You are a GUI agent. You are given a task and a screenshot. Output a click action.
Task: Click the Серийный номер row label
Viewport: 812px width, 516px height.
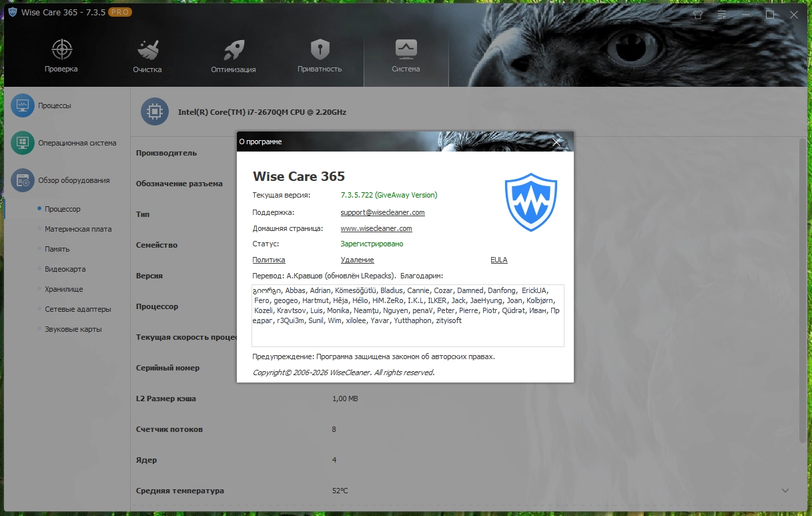point(167,368)
